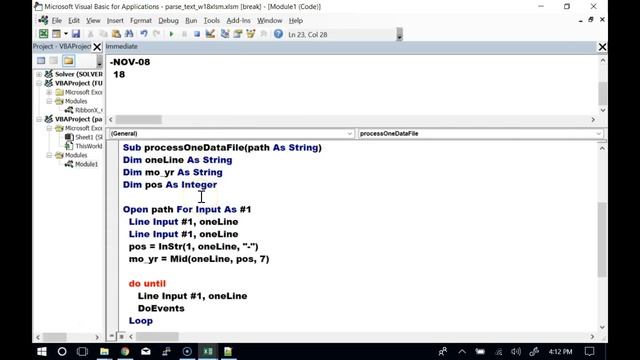
Task: Open the toolbar options overflow arrow
Action: pyautogui.click(x=400, y=35)
